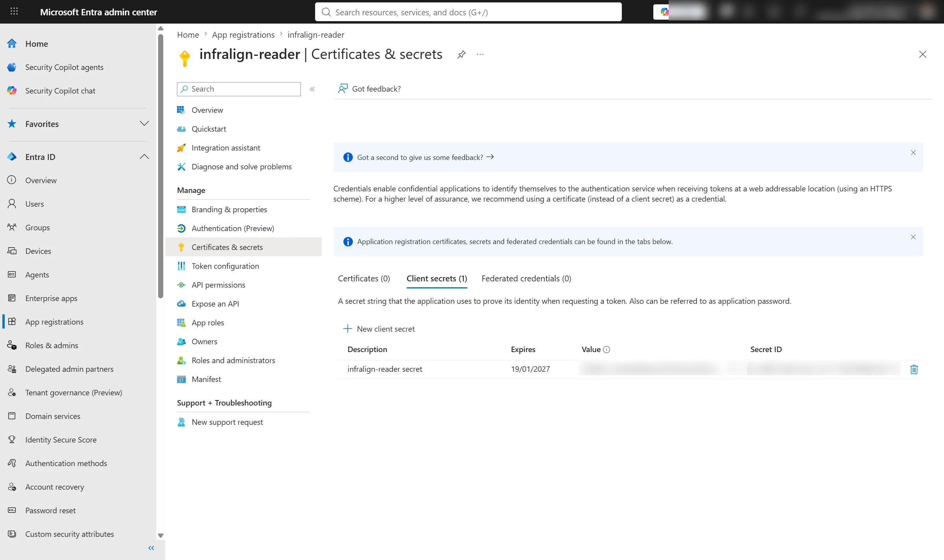Image resolution: width=944 pixels, height=560 pixels.
Task: Focus the global search resources box
Action: [468, 12]
